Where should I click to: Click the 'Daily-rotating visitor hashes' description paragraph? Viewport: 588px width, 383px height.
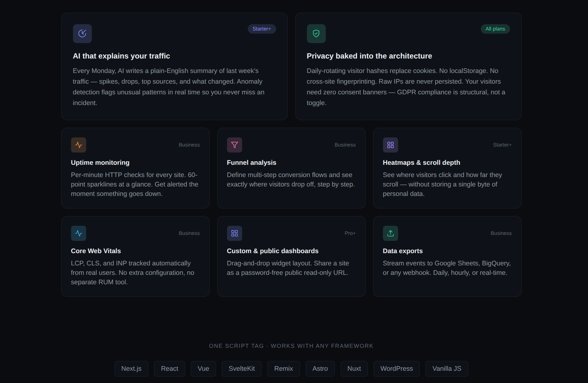click(x=406, y=87)
